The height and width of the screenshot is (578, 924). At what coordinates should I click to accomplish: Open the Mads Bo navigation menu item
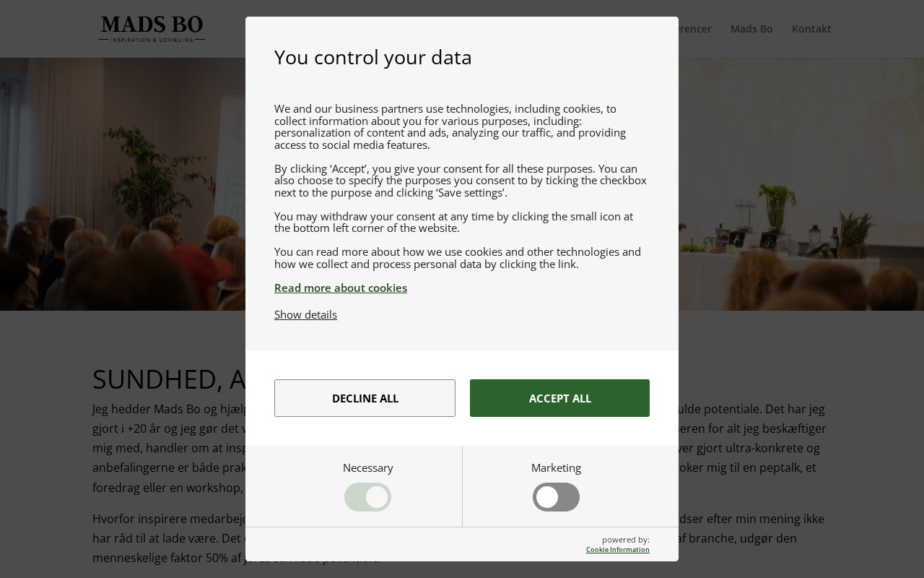click(x=751, y=29)
